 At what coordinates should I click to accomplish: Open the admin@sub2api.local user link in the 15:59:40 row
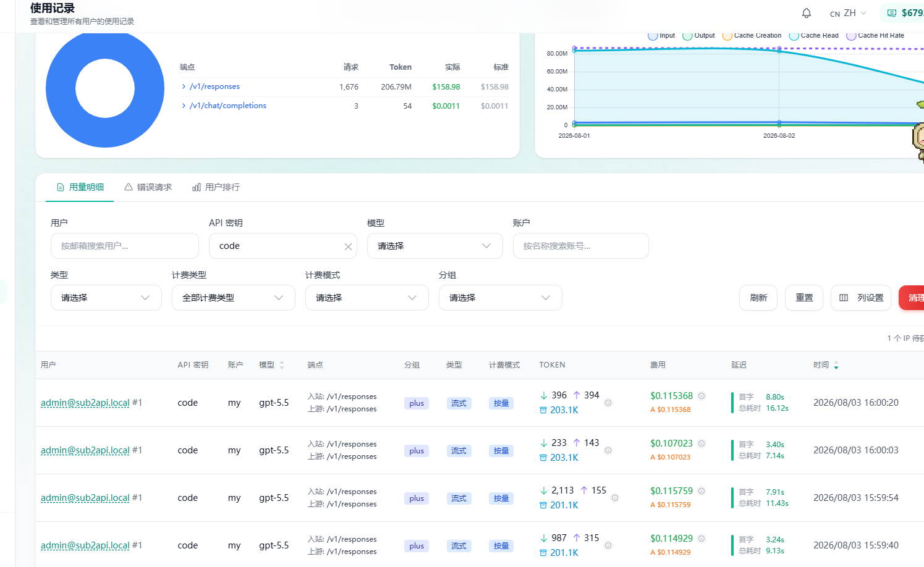(85, 545)
